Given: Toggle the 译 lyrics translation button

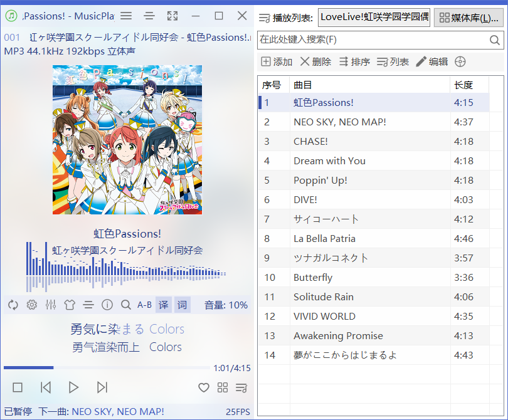Looking at the screenshot, I should pos(163,305).
